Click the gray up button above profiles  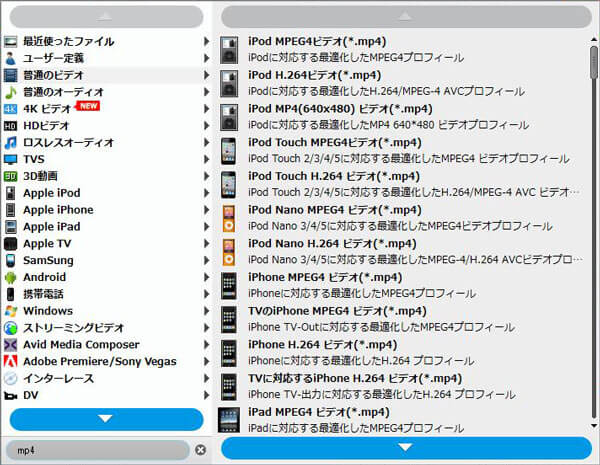click(x=406, y=16)
